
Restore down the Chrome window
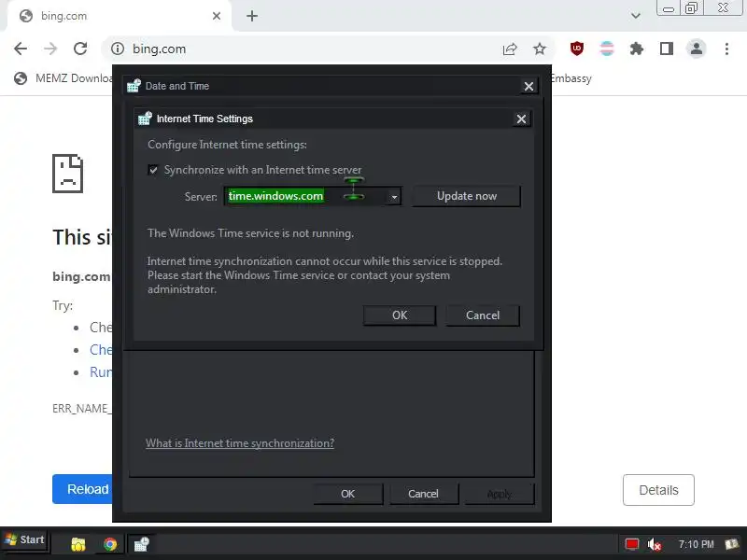tap(691, 8)
